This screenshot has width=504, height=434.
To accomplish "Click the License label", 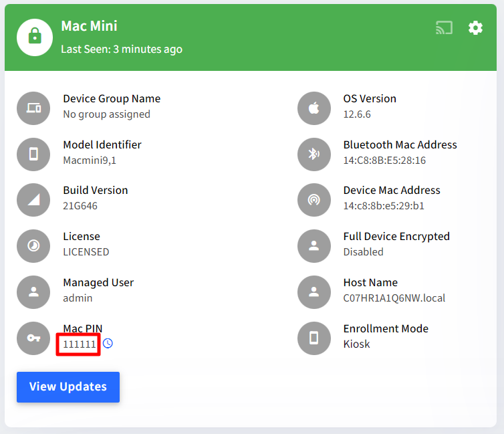I will [x=82, y=236].
